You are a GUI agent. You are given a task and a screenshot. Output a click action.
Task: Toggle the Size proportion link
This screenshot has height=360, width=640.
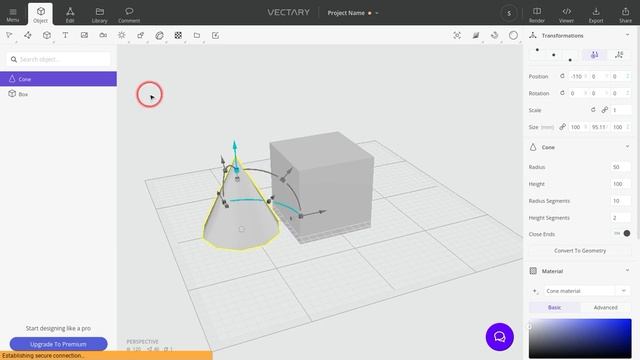562,127
